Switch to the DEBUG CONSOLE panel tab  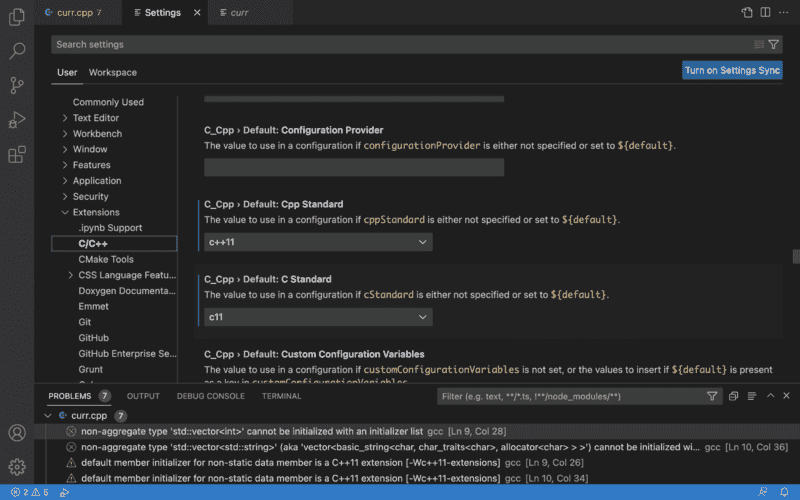210,396
